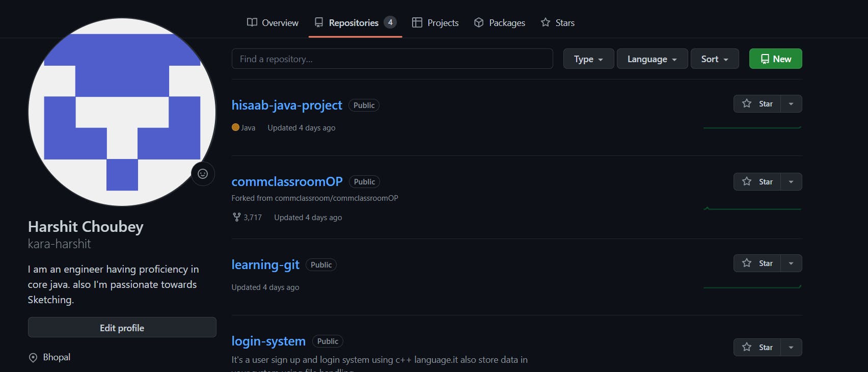Create a new repository with New button

pos(775,59)
